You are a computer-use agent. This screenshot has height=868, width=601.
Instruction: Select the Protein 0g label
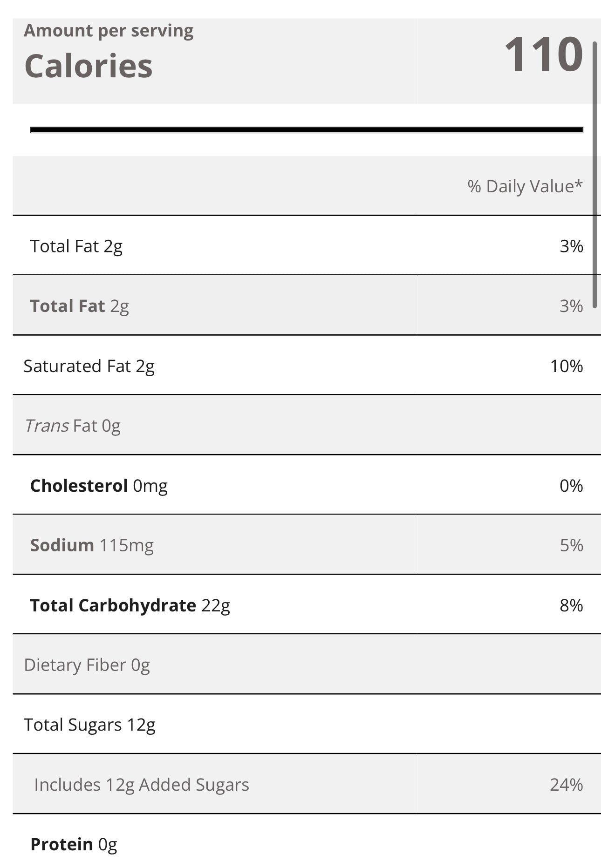coord(74,844)
